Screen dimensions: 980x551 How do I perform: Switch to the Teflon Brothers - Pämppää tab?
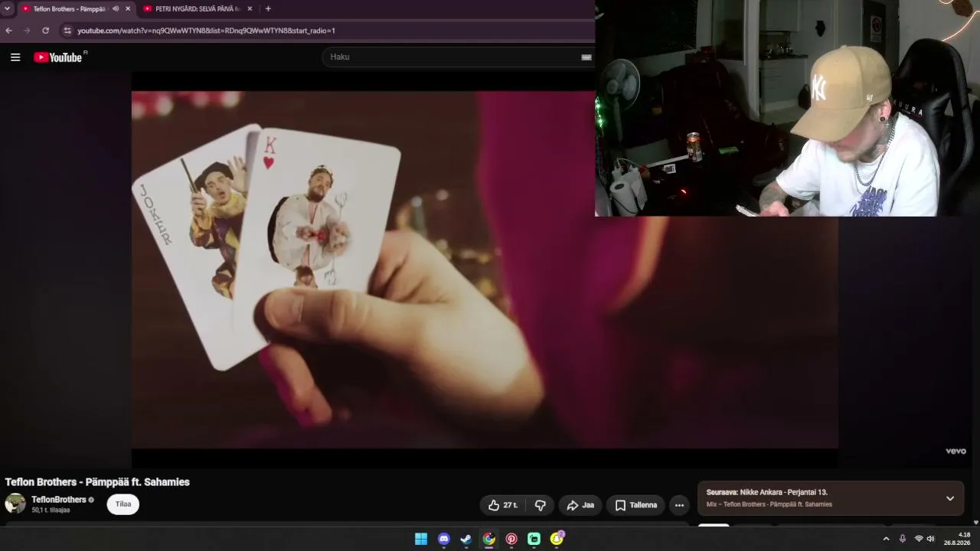70,8
